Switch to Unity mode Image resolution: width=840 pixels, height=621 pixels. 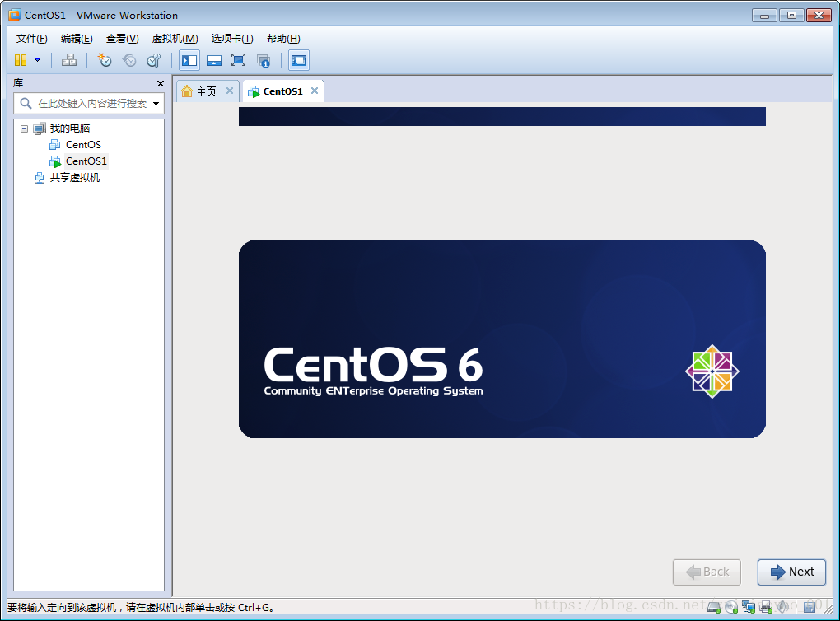tap(264, 61)
